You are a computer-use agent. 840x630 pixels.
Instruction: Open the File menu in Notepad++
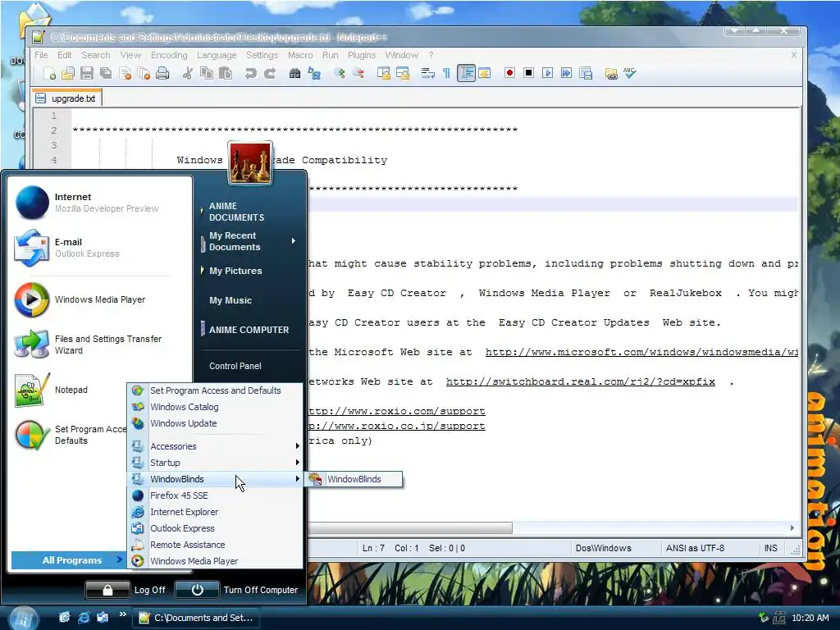point(41,55)
